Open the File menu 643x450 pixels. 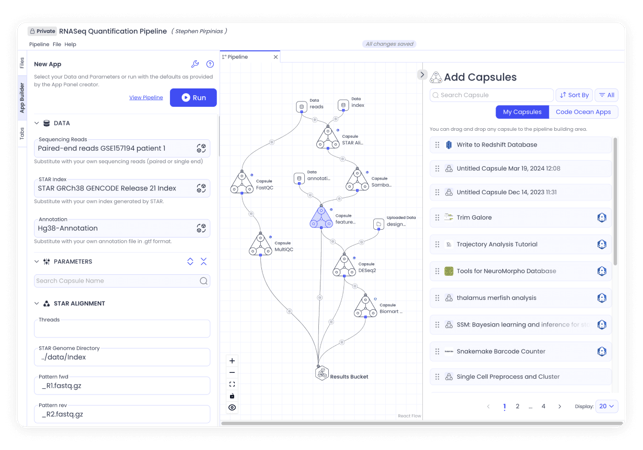click(x=57, y=44)
